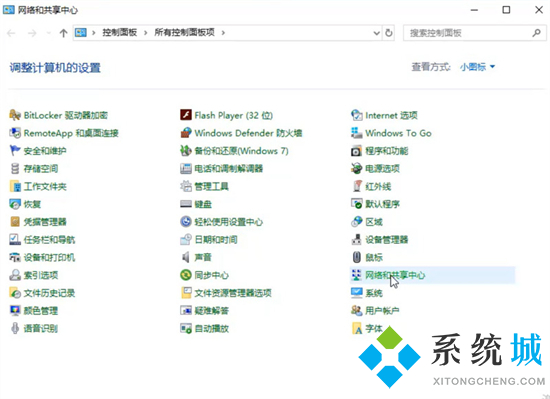Click the 文件资源管理器选项 icon

point(186,293)
